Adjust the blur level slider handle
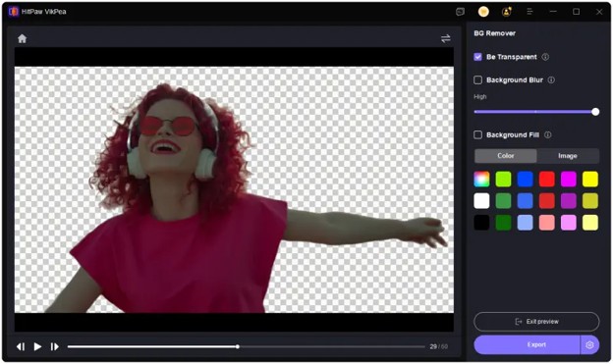613x364 pixels. point(595,112)
